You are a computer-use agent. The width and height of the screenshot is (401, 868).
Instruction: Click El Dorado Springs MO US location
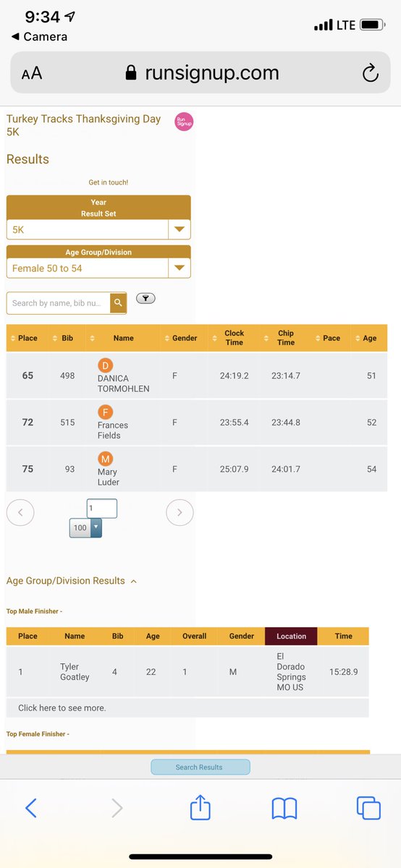[292, 672]
